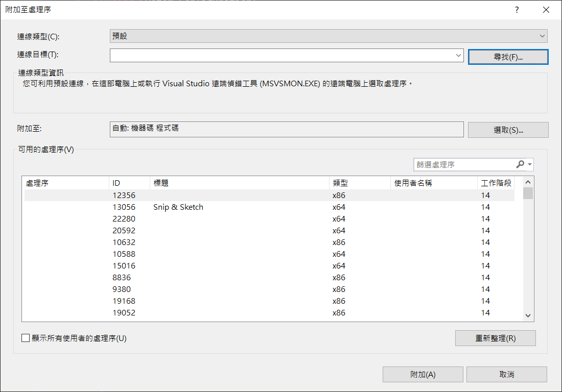Image resolution: width=562 pixels, height=392 pixels.
Task: Open the 連線目標 dropdown arrow
Action: click(x=458, y=55)
